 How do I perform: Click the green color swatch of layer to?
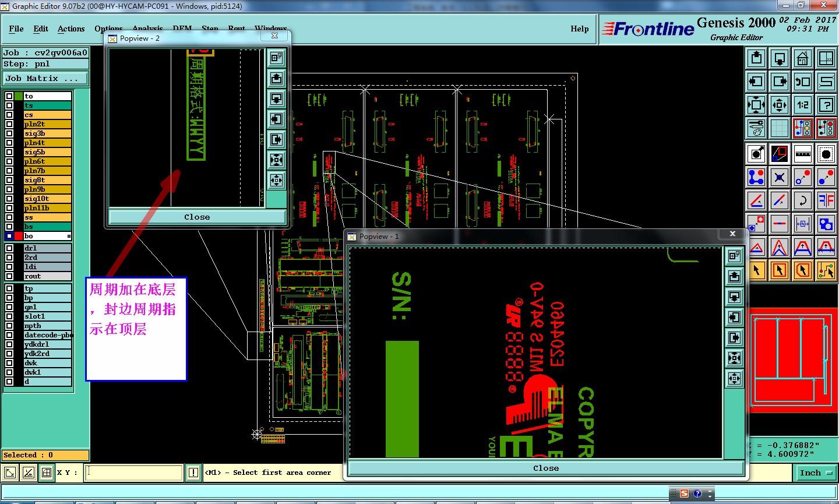[x=19, y=96]
